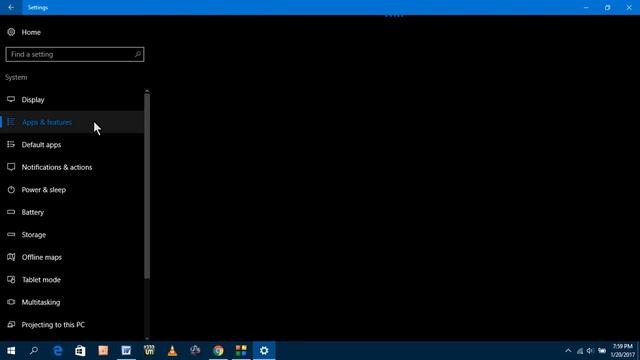Open the colorful four-squares taskbar app

point(241,351)
